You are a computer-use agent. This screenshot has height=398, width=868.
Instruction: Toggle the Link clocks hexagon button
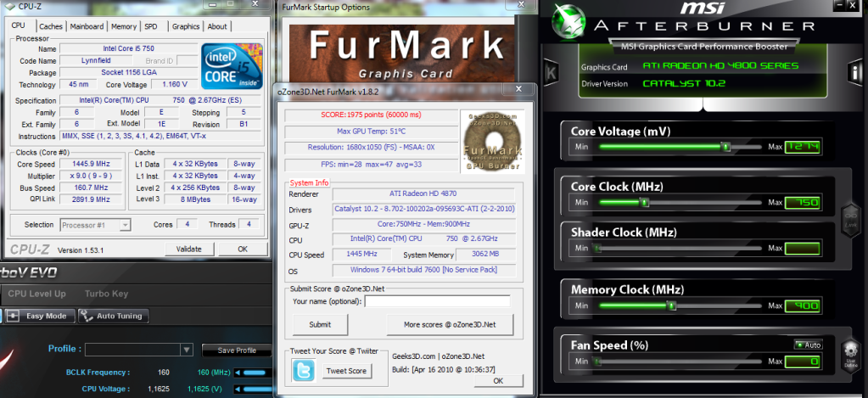(x=849, y=221)
